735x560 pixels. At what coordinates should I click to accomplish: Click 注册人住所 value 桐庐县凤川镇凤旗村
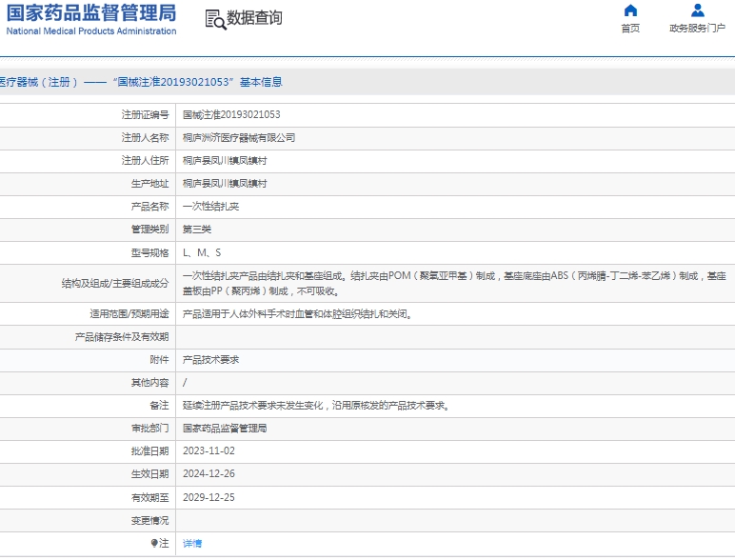click(x=225, y=160)
